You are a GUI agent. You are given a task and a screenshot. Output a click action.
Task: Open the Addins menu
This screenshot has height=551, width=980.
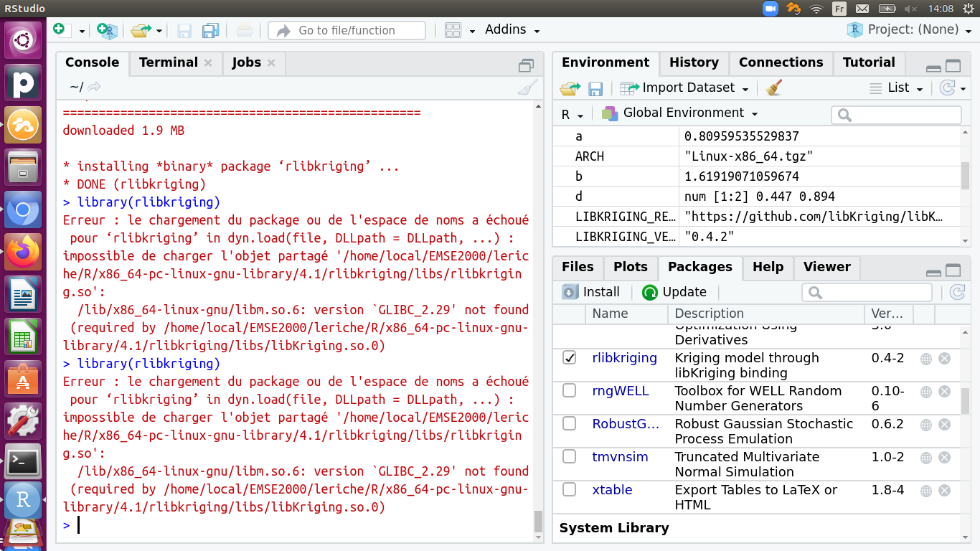(512, 29)
